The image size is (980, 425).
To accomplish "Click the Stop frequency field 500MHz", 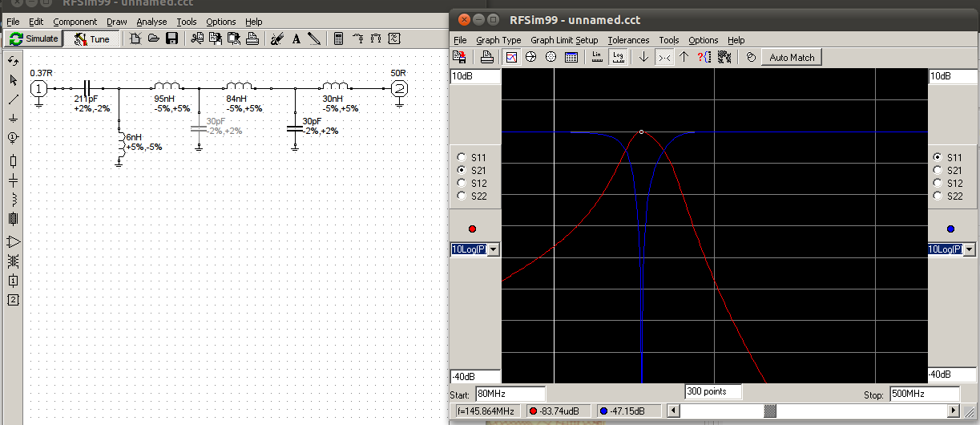I will click(924, 394).
